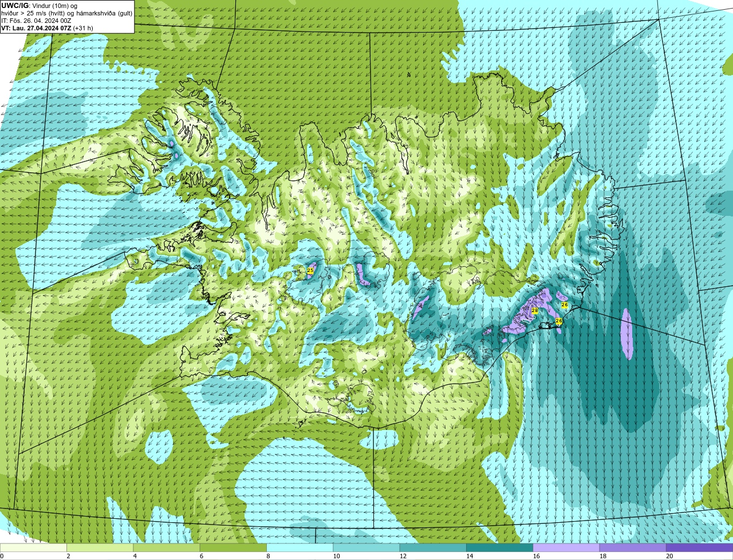Click the legend tick label '20'

point(670,556)
